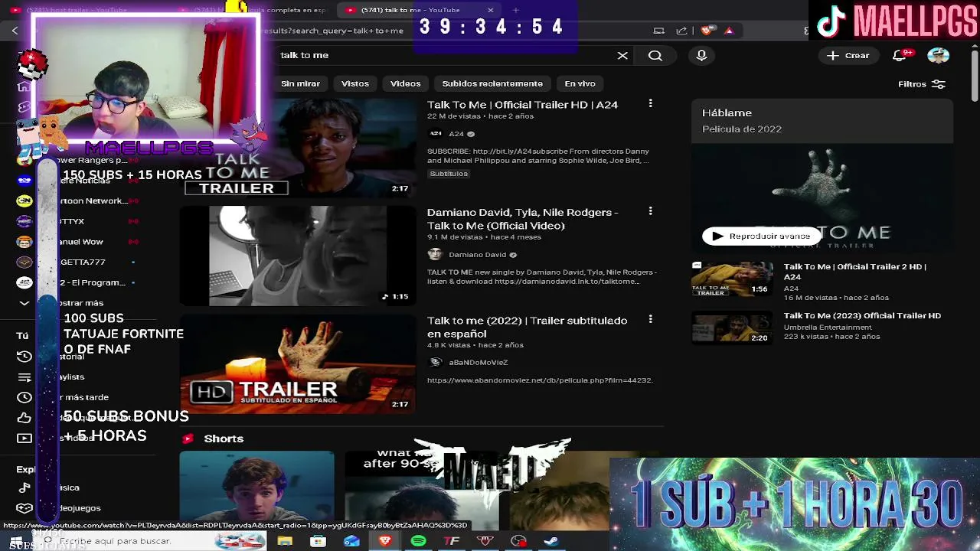Open options for Trailer subtitulado result
The height and width of the screenshot is (551, 980).
coord(650,319)
